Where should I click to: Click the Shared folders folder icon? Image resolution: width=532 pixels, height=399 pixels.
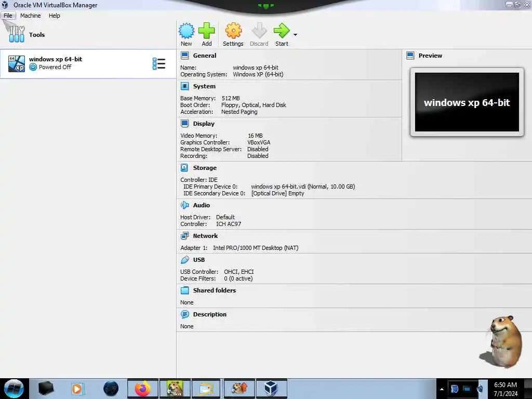185,290
